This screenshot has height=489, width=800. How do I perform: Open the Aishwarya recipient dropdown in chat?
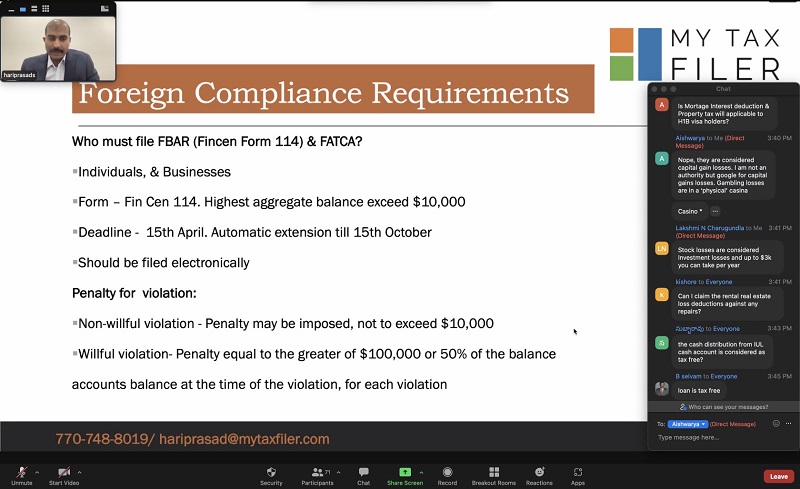tap(687, 424)
